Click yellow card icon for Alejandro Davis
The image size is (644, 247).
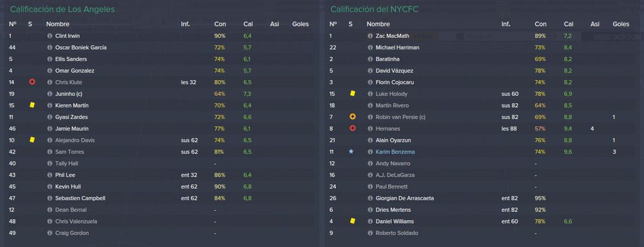click(32, 140)
